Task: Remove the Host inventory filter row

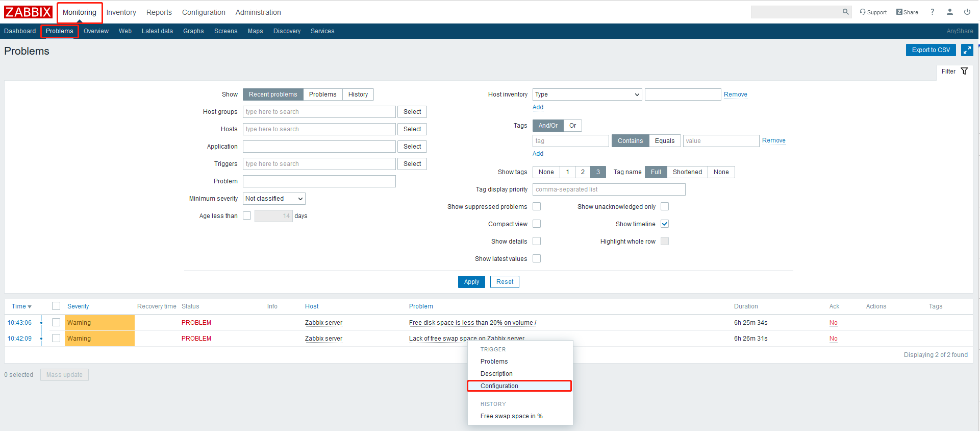Action: pyautogui.click(x=736, y=94)
